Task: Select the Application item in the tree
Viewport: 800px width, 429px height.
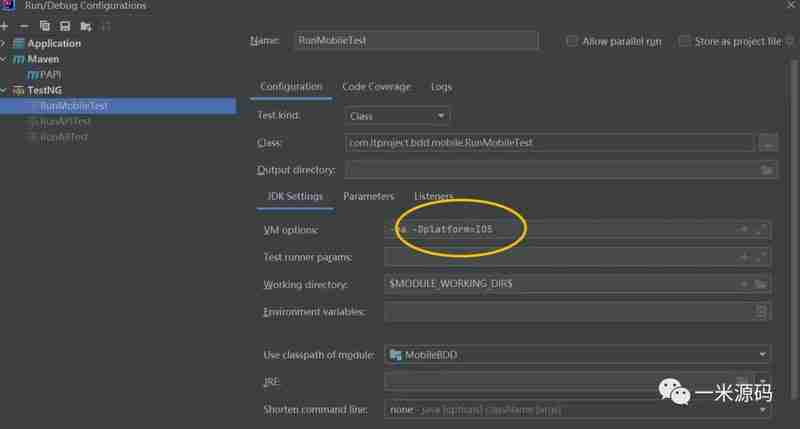Action: coord(54,43)
